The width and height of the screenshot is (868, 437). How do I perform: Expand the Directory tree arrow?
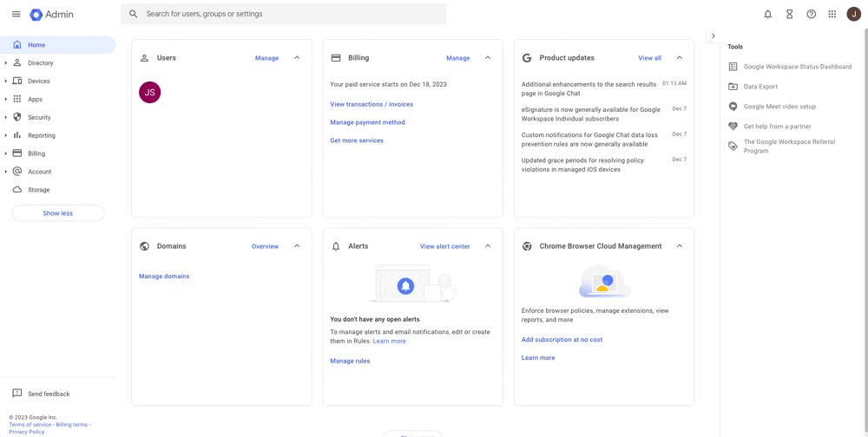[x=5, y=63]
